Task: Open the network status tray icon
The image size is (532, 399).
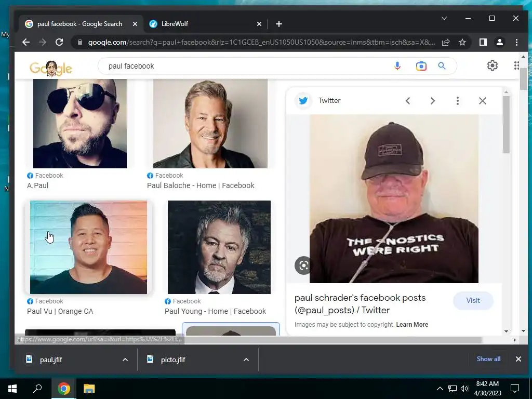Action: [x=453, y=389]
